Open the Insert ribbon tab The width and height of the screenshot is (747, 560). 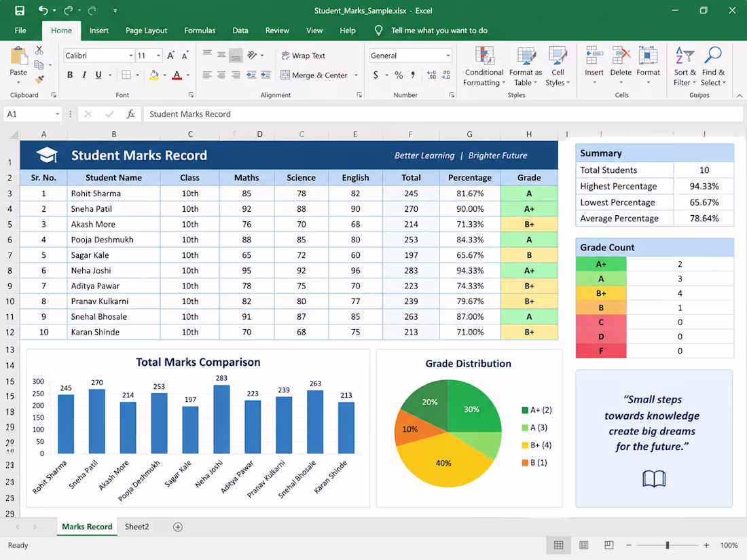(x=98, y=31)
